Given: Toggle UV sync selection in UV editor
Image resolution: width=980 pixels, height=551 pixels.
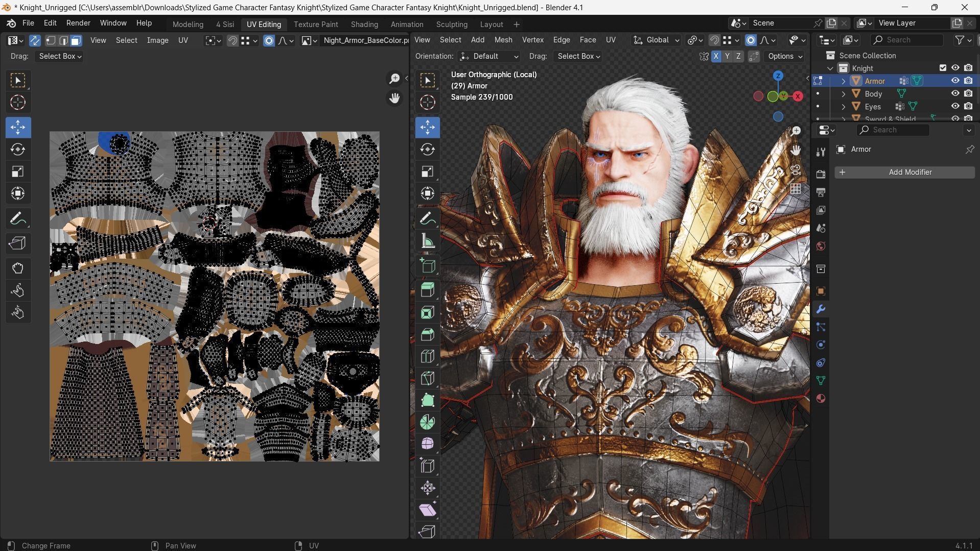Looking at the screenshot, I should pyautogui.click(x=35, y=40).
